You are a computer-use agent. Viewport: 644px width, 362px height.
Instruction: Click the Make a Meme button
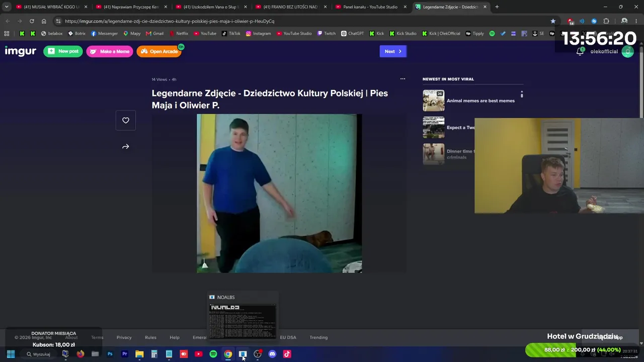coord(110,51)
